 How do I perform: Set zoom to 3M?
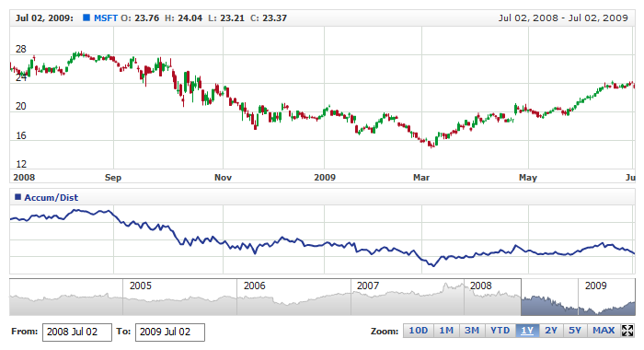point(471,331)
